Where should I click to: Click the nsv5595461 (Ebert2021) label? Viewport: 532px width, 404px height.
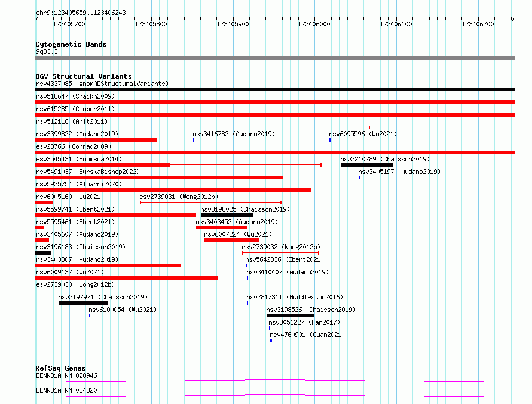[75, 222]
